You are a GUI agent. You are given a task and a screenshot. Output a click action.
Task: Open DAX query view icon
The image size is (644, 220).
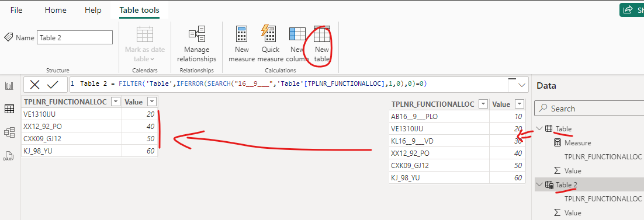[9, 156]
